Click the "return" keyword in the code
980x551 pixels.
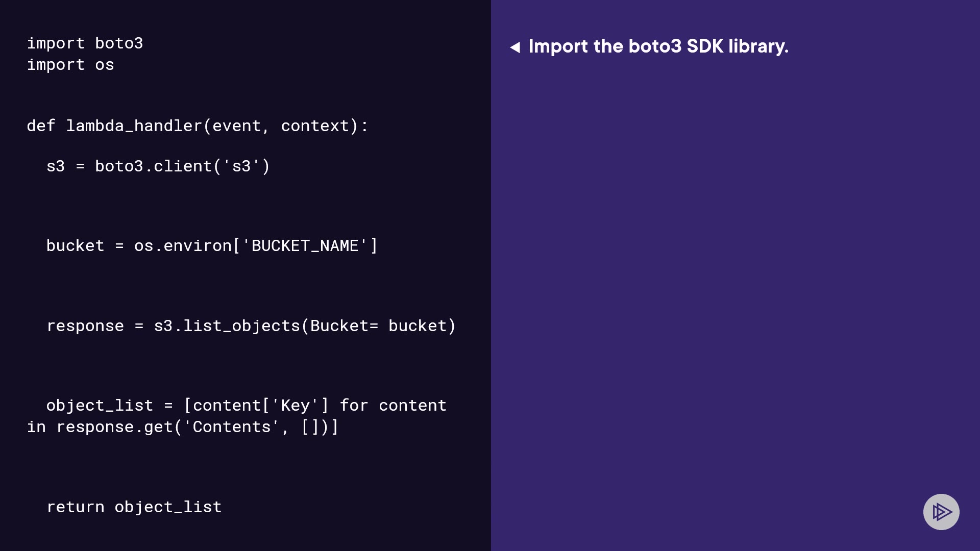(x=75, y=507)
